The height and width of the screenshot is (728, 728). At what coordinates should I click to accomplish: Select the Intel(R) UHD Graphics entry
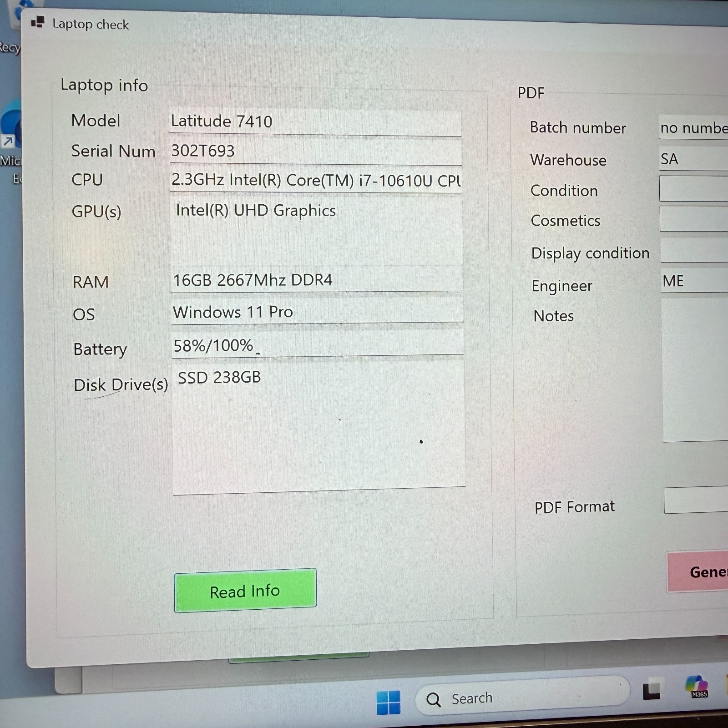pyautogui.click(x=256, y=210)
